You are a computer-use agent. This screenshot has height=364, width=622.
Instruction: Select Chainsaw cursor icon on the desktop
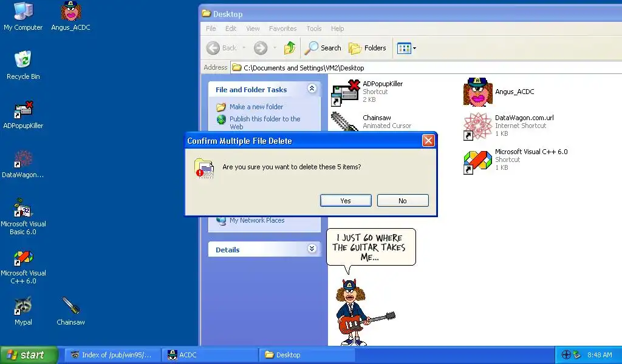click(x=70, y=311)
